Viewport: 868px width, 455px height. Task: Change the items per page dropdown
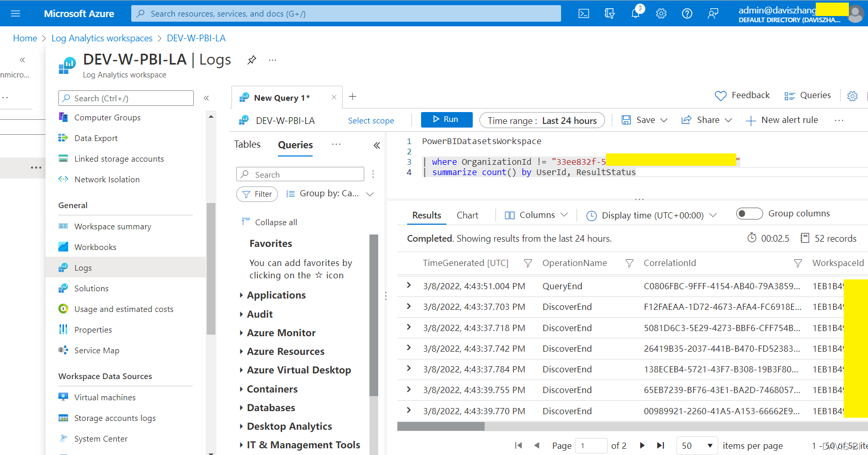point(697,445)
